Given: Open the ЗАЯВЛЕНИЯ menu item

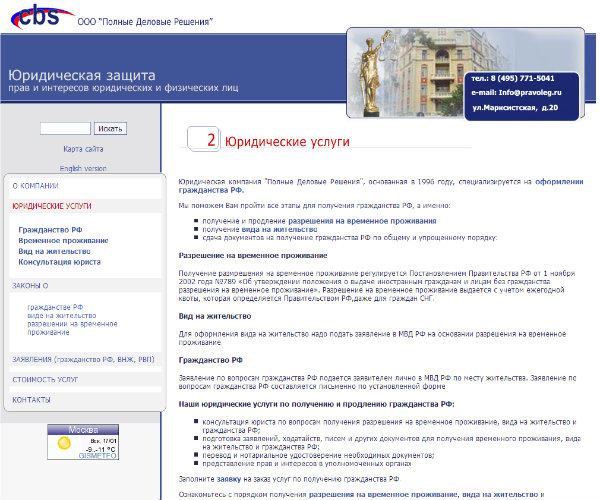Looking at the screenshot, I should tap(83, 360).
